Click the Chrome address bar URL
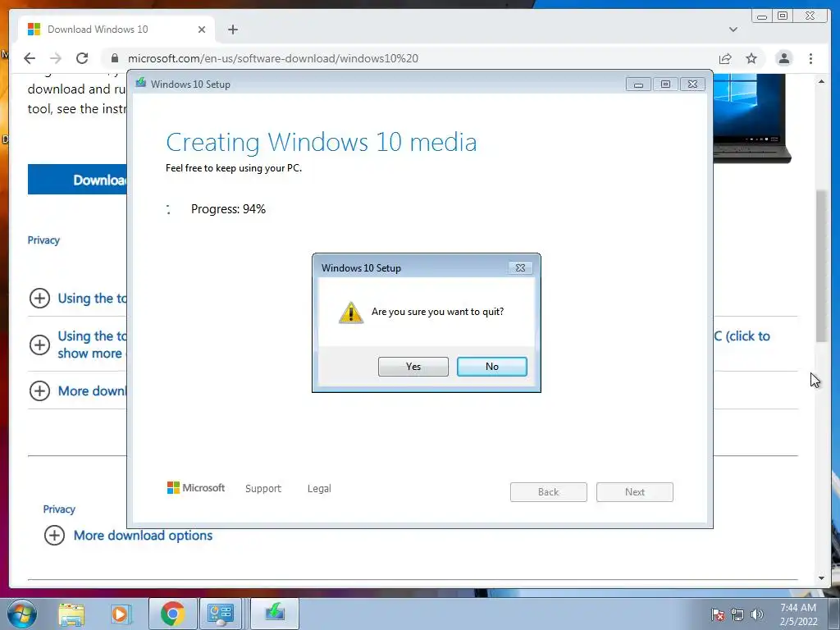The height and width of the screenshot is (630, 840). [272, 58]
